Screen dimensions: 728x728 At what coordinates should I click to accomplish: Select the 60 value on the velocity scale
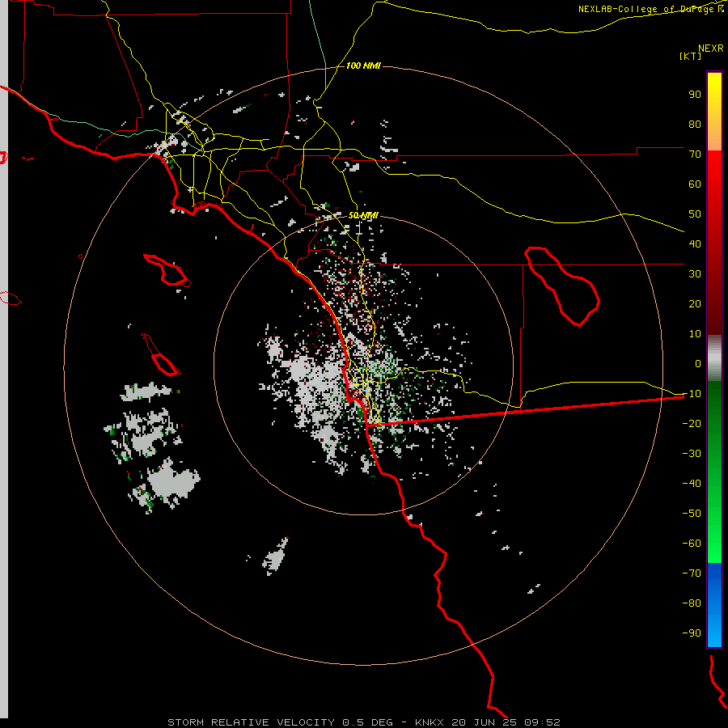(695, 184)
